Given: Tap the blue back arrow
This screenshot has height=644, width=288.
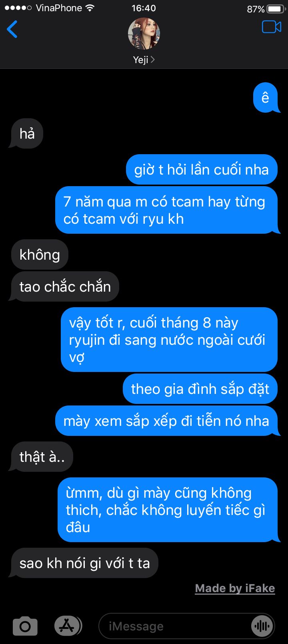Looking at the screenshot, I should coord(12,29).
